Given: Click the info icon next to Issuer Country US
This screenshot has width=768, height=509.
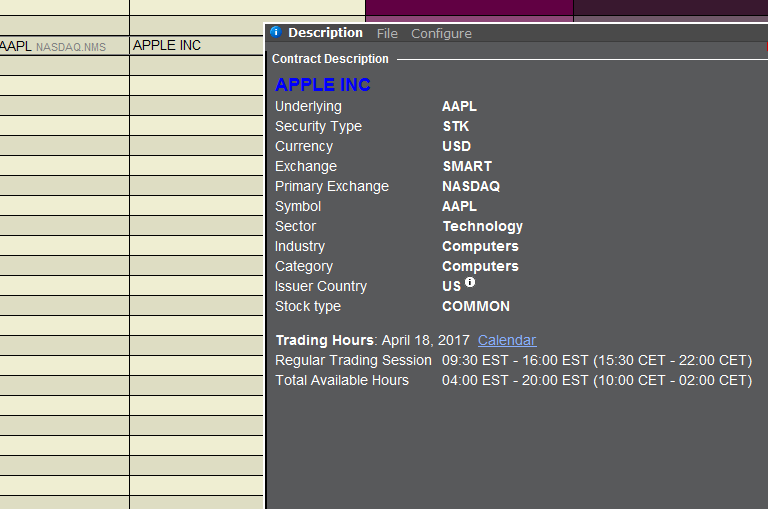Looking at the screenshot, I should click(470, 282).
